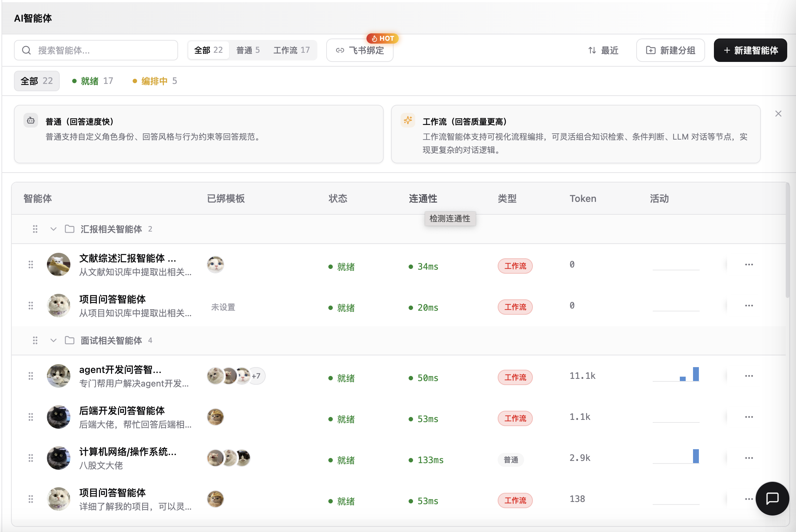Open the 后端开发问答智能体 avatar
Screen dimensions: 796x532
pyautogui.click(x=59, y=417)
